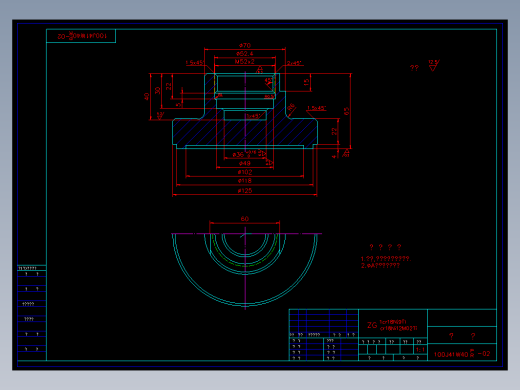The image size is (520, 390).
Task: Select the φ62.4 dimension text
Action: click(245, 53)
